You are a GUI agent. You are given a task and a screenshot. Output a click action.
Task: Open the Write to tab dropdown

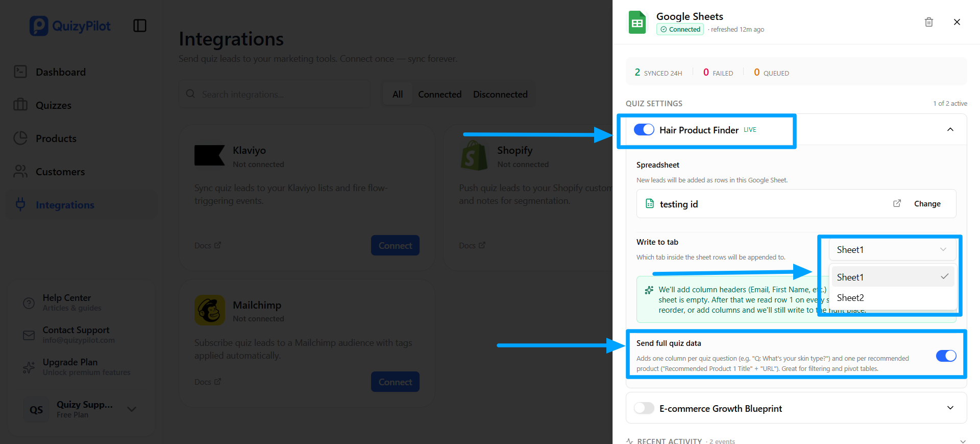[892, 249]
